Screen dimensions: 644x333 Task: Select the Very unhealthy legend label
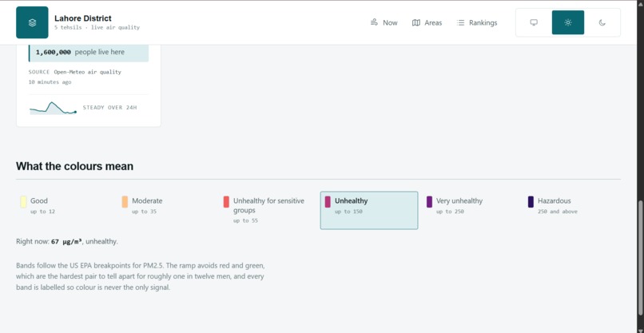click(x=459, y=200)
